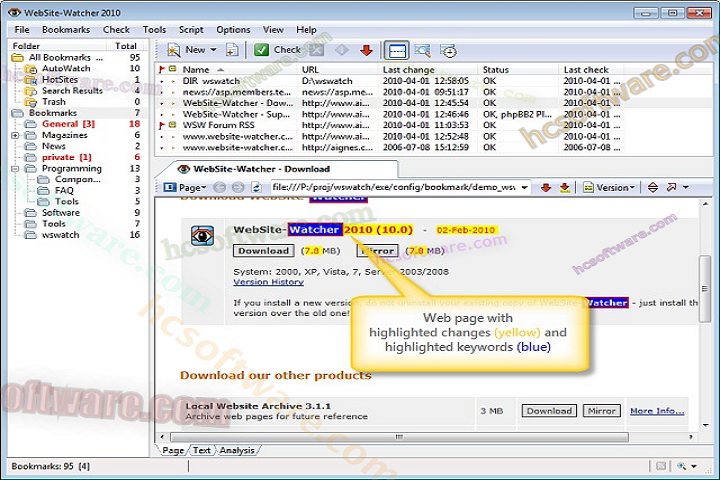The height and width of the screenshot is (480, 720).
Task: Click the browser forward arrow icon
Action: tap(238, 187)
